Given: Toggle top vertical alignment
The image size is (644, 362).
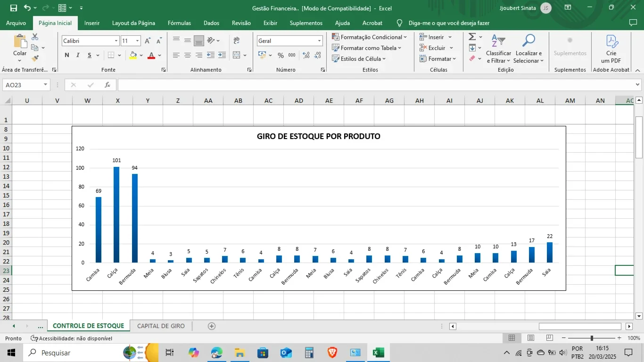Looking at the screenshot, I should [176, 41].
